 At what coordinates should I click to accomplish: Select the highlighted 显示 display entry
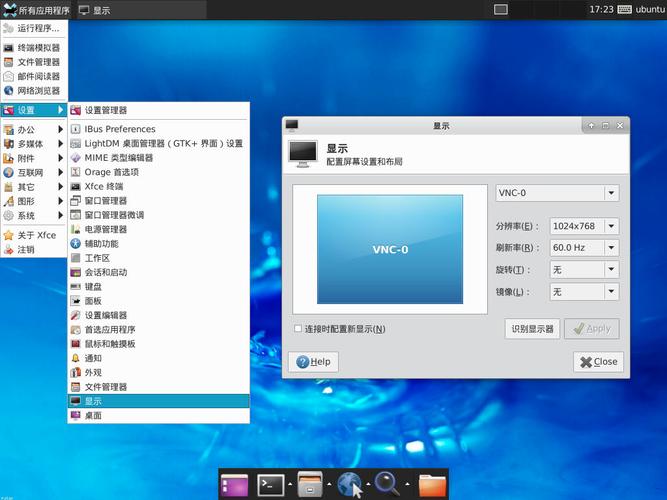[158, 401]
